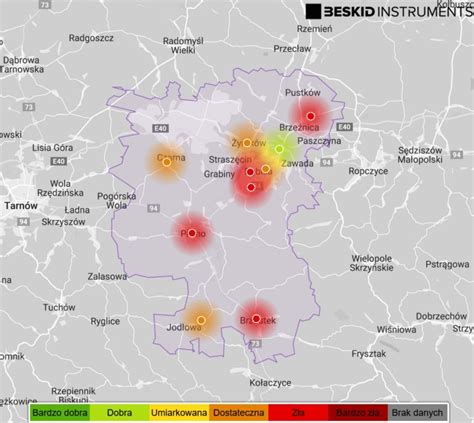The image size is (474, 423).
Task: Click the Wola Rzędzińska label
Action: pyautogui.click(x=60, y=188)
